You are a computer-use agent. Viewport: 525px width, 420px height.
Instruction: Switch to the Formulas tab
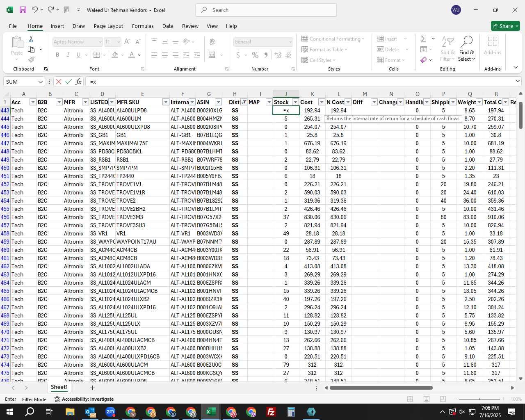143,26
